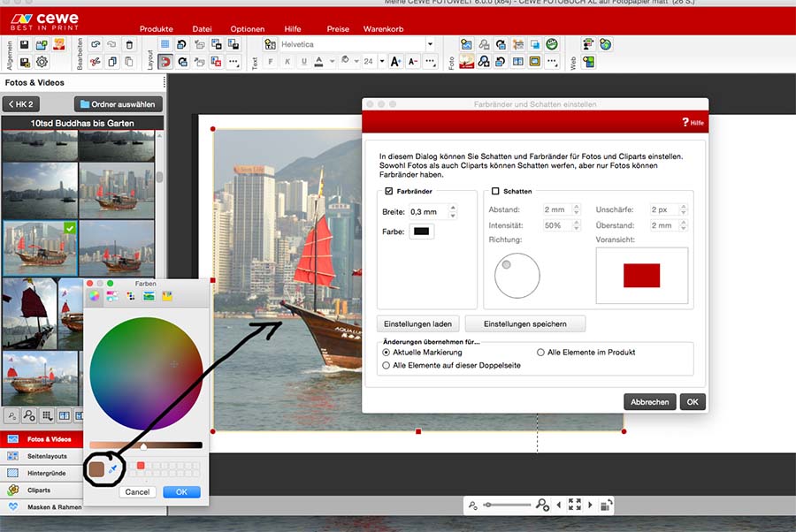Enable the Schatten checkbox
Image resolution: width=796 pixels, height=532 pixels.
[x=496, y=191]
